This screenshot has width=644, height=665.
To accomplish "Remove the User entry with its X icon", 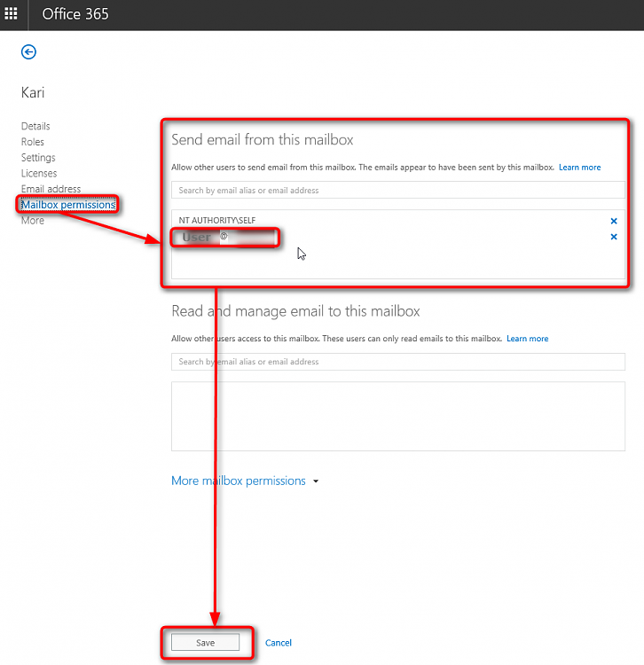I will click(614, 237).
